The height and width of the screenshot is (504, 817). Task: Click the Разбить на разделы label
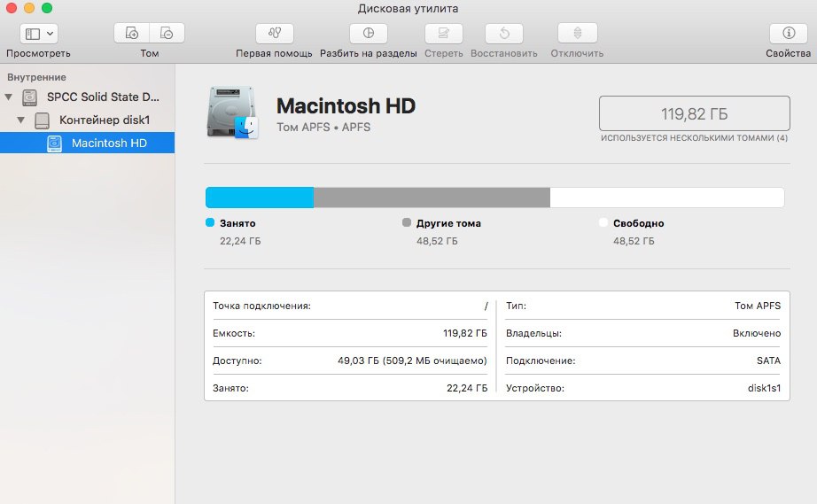(369, 53)
